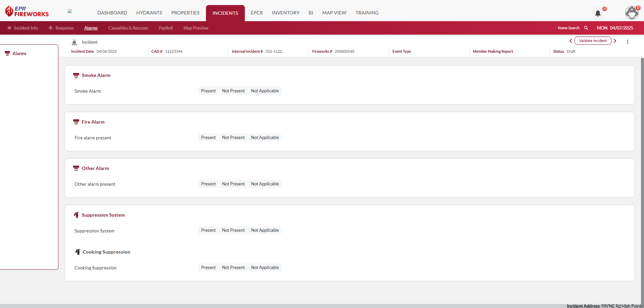Click the Smoke Alarm section icon

76,76
